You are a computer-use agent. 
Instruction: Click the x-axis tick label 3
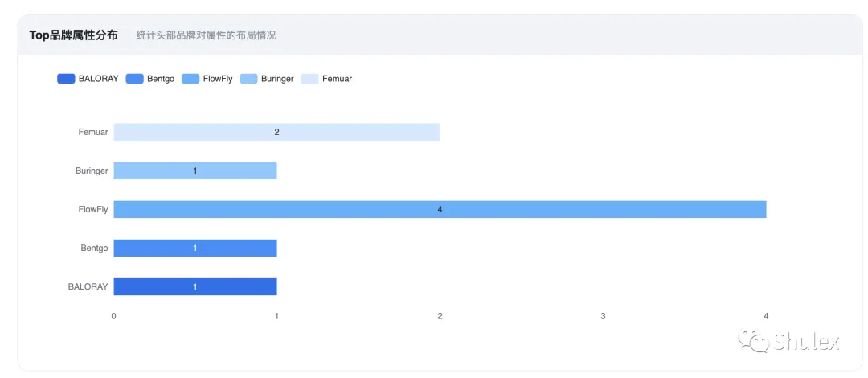[603, 316]
